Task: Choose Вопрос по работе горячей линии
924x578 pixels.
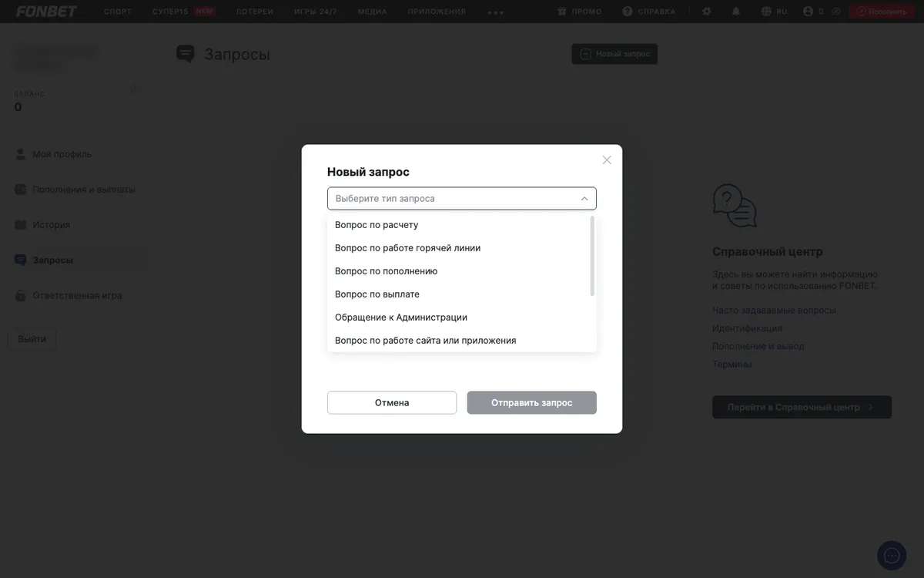Action: click(459, 248)
